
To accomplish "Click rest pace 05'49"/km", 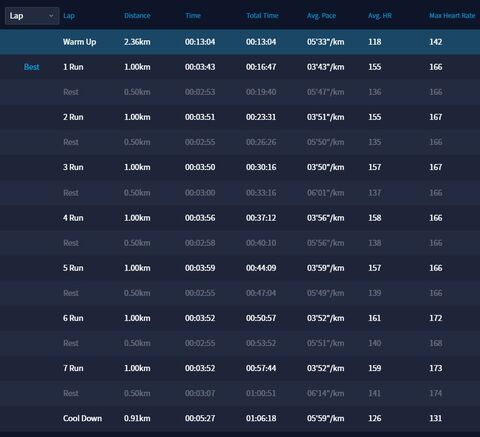I will pyautogui.click(x=326, y=293).
